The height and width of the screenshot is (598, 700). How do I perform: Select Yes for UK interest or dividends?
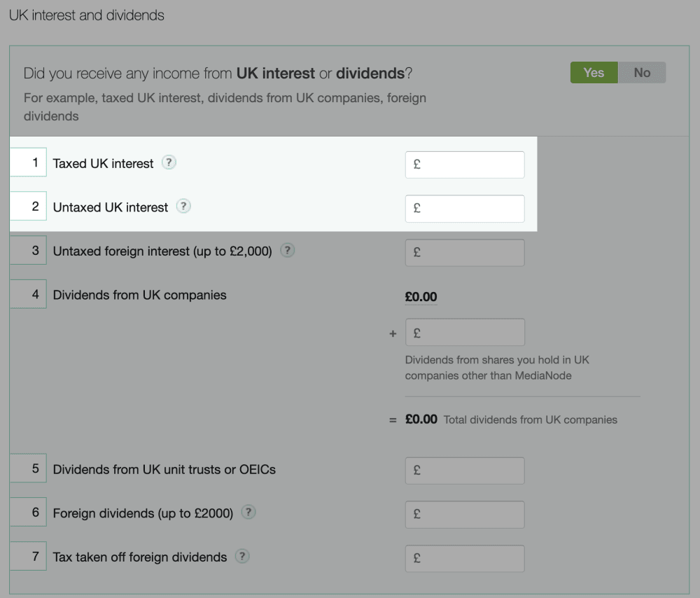pyautogui.click(x=594, y=73)
